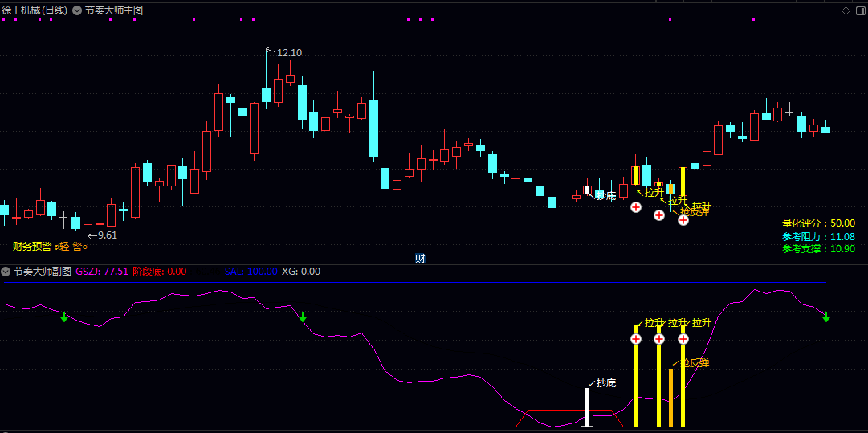Click the middle green down arrow on GSZJ line
This screenshot has width=868, height=433.
coord(303,317)
